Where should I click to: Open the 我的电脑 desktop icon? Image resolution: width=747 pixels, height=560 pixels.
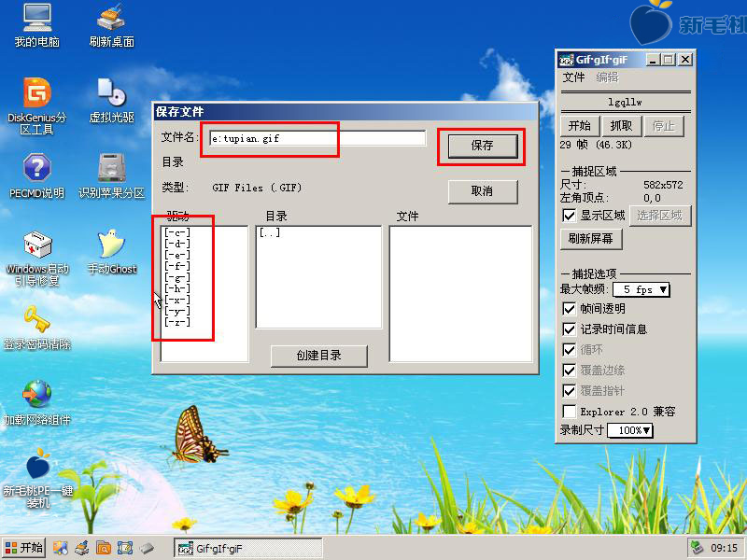point(37,25)
